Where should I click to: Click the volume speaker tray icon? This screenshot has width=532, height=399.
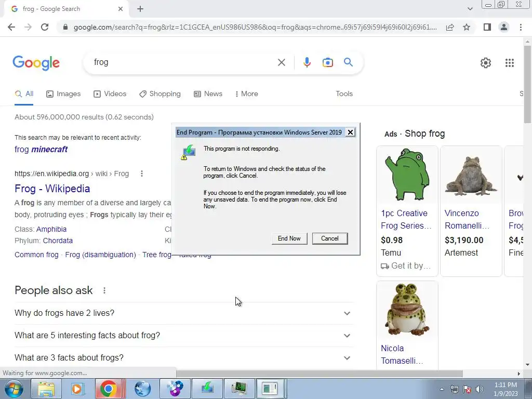(x=479, y=389)
